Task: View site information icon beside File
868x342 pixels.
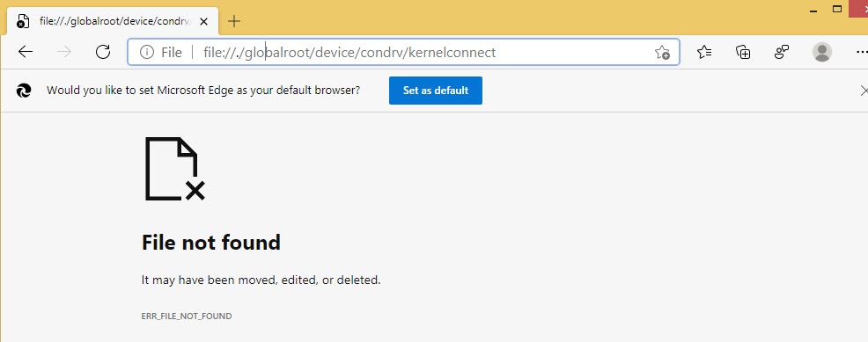Action: coord(146,53)
